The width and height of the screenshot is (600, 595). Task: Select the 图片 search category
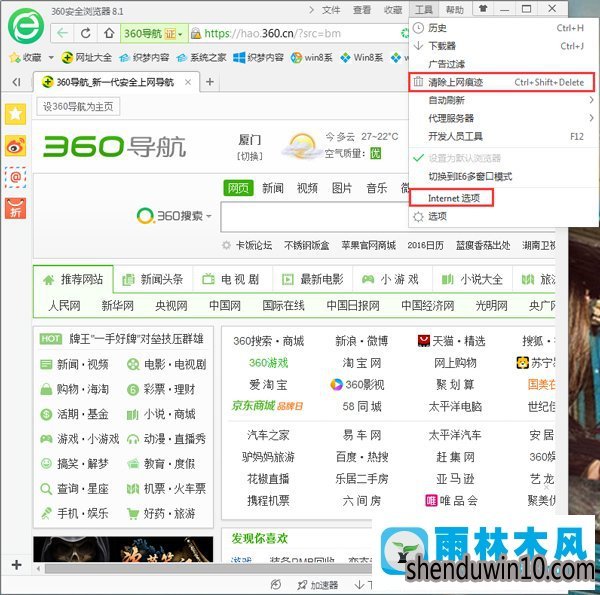coord(342,188)
